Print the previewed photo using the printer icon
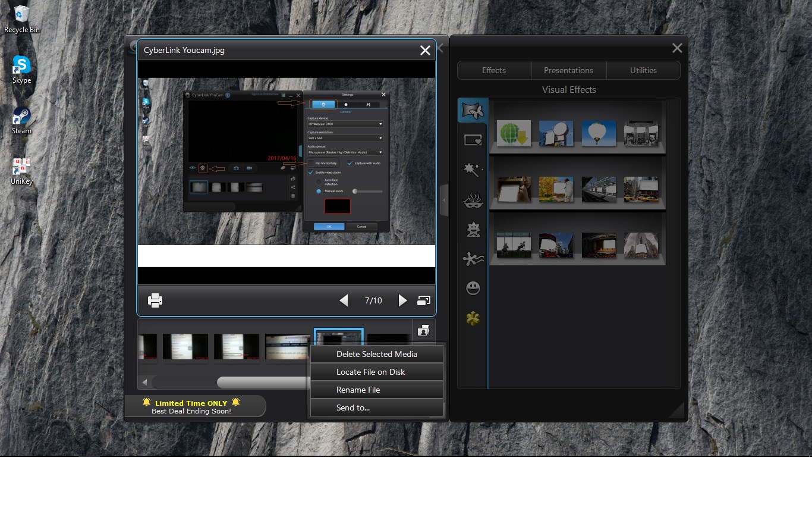This screenshot has width=812, height=517. click(155, 300)
